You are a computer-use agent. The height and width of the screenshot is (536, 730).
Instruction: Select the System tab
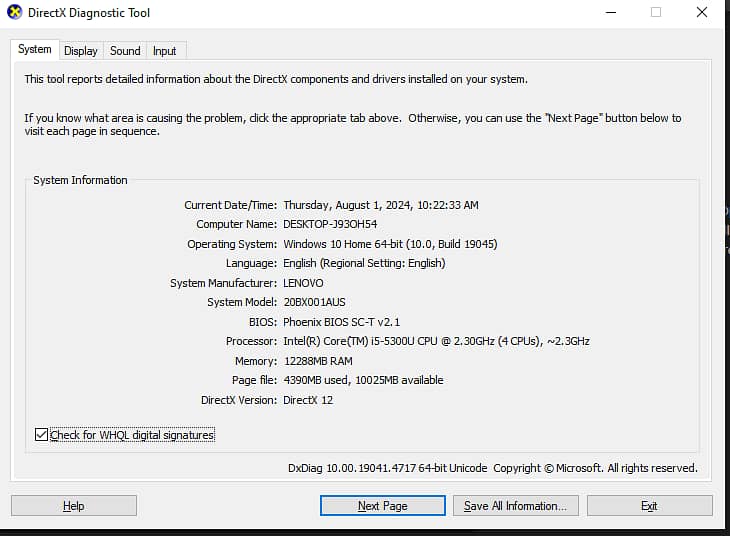coord(35,49)
